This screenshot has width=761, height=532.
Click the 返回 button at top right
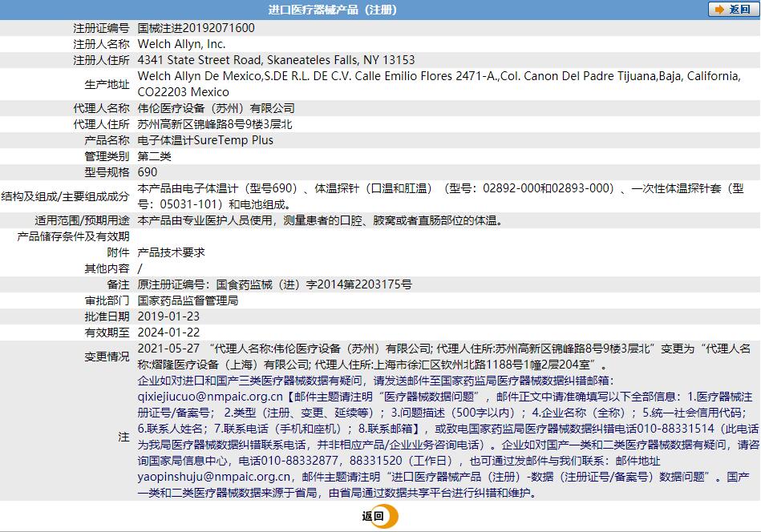click(733, 10)
